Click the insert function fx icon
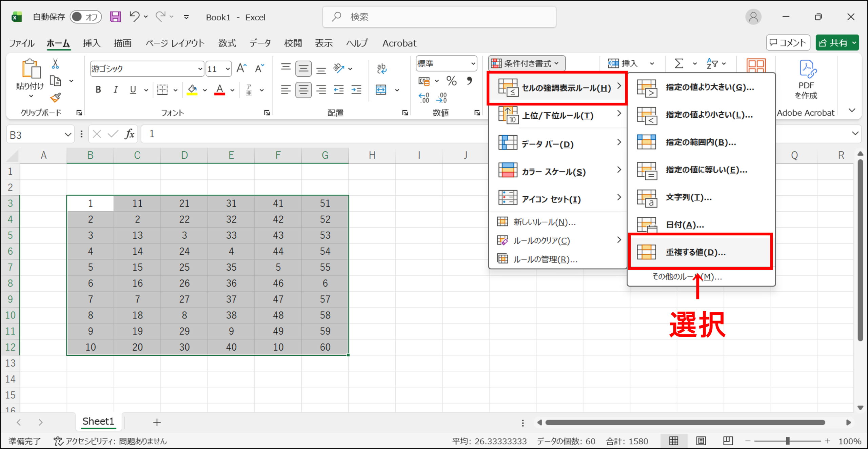The image size is (868, 449). click(130, 134)
